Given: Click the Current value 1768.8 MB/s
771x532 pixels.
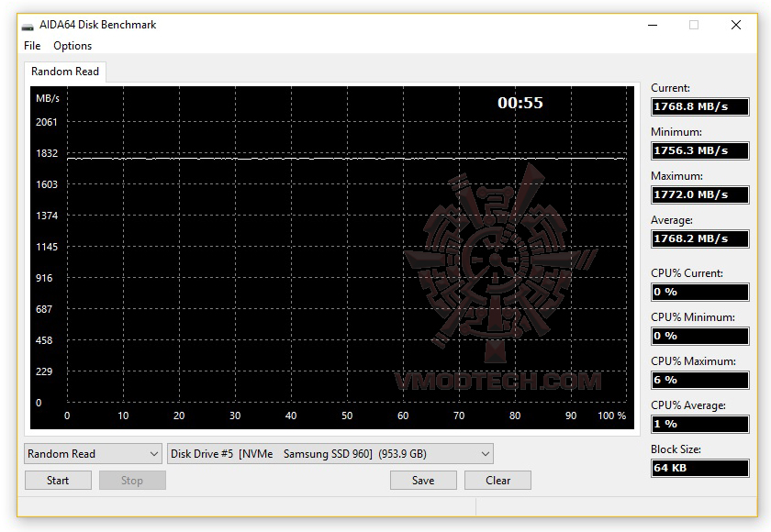Looking at the screenshot, I should click(x=699, y=106).
